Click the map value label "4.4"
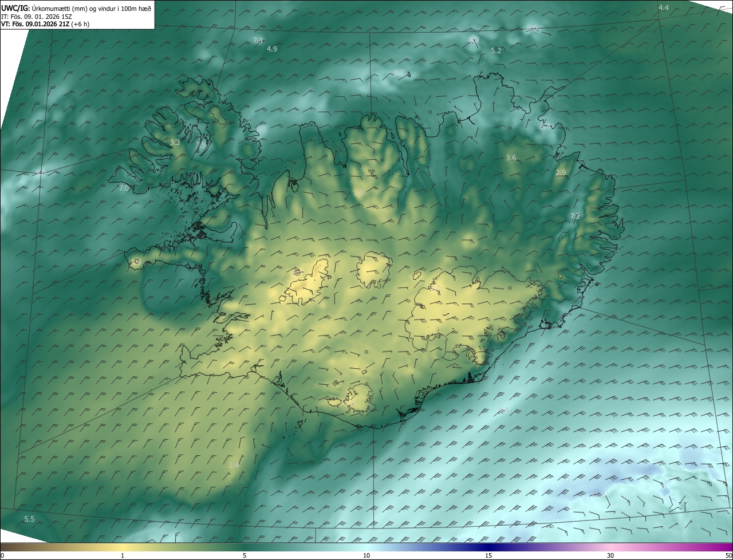Viewport: 733px width, 560px height. (x=663, y=7)
